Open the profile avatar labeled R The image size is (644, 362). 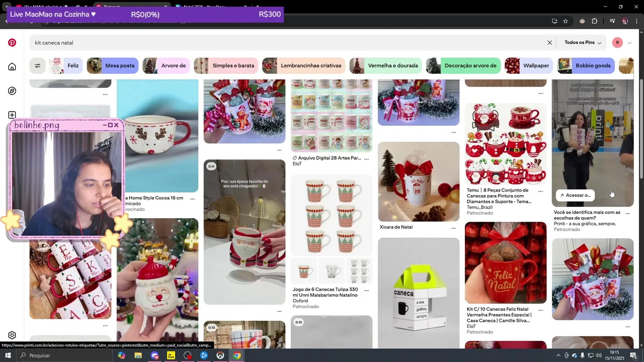(617, 43)
